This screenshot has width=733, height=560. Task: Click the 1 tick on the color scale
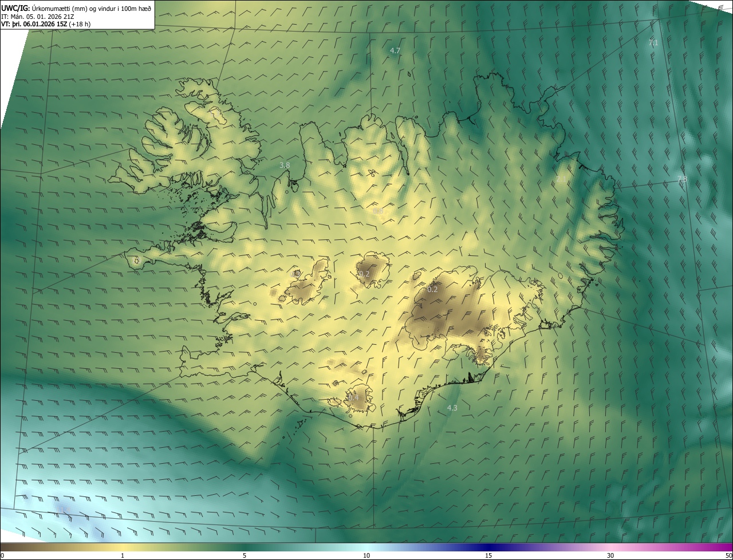click(123, 556)
